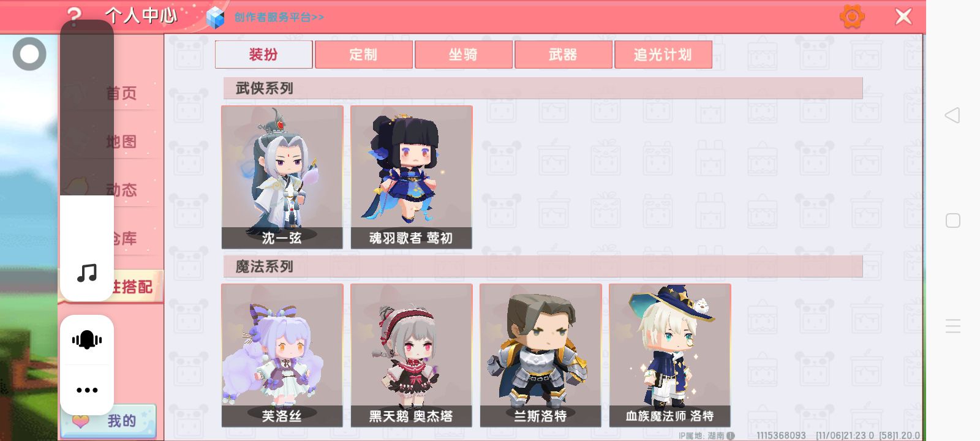Open the 追光计划 tab
The height and width of the screenshot is (441, 980).
663,55
